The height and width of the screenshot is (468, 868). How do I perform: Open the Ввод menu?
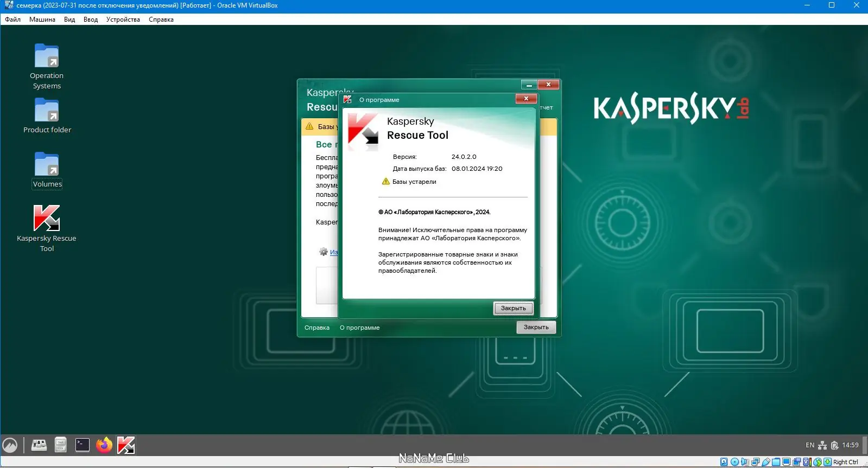pos(91,20)
